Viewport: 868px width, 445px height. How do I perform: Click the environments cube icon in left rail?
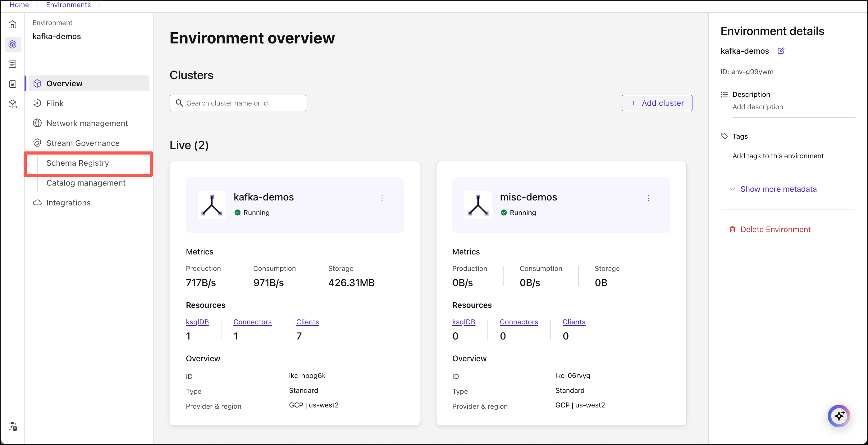coord(12,44)
